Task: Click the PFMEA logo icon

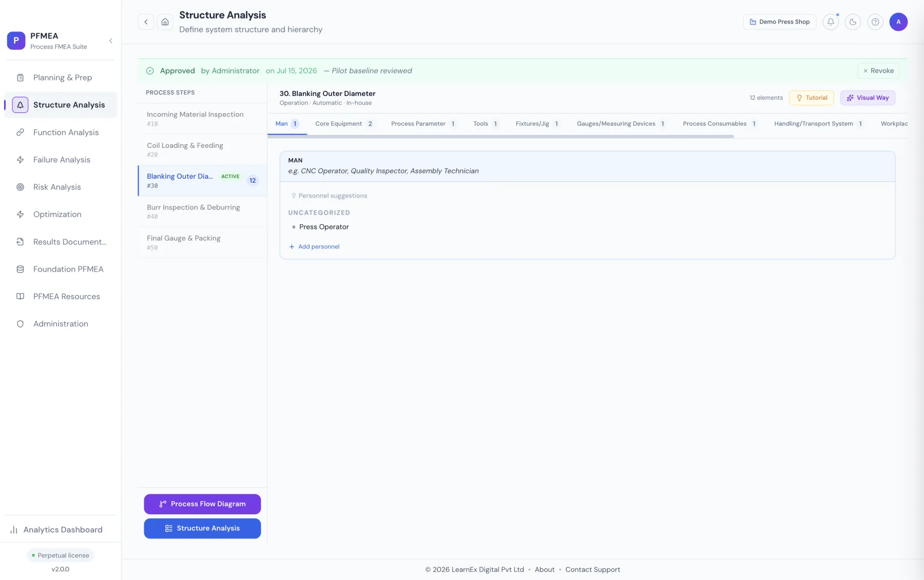Action: click(16, 41)
